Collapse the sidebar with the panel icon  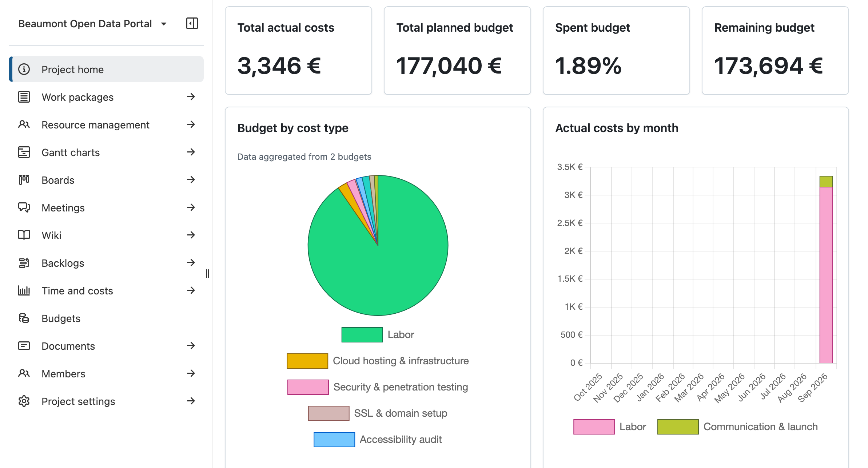(x=192, y=23)
